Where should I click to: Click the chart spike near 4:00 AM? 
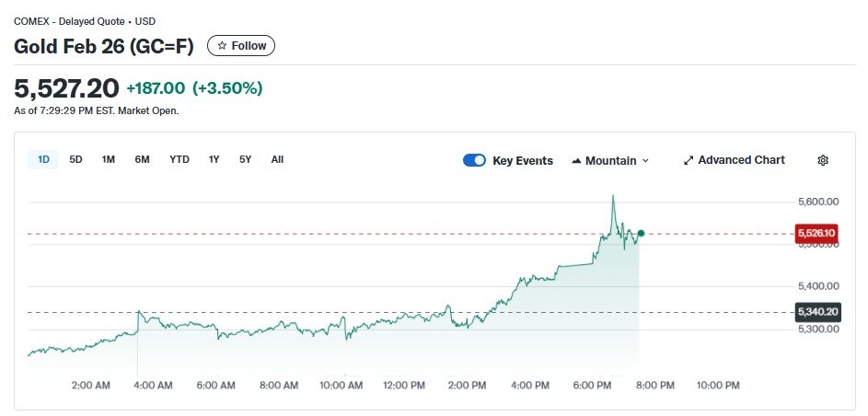click(138, 312)
